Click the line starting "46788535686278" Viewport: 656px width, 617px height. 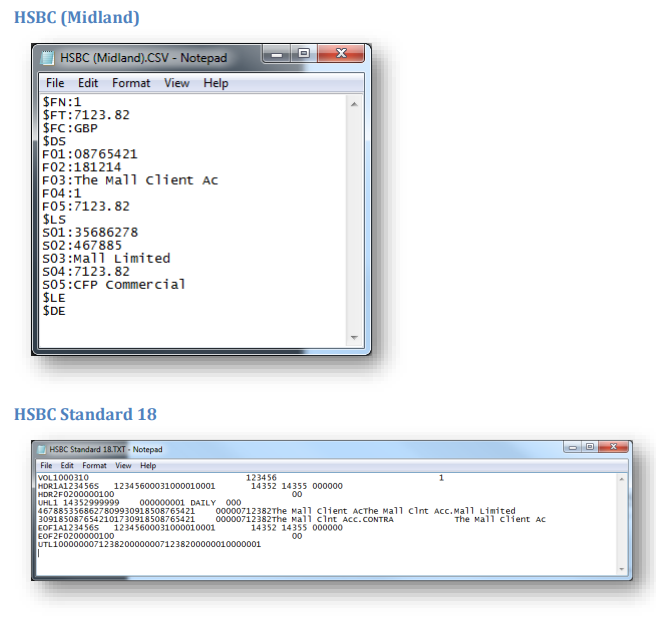click(277, 511)
